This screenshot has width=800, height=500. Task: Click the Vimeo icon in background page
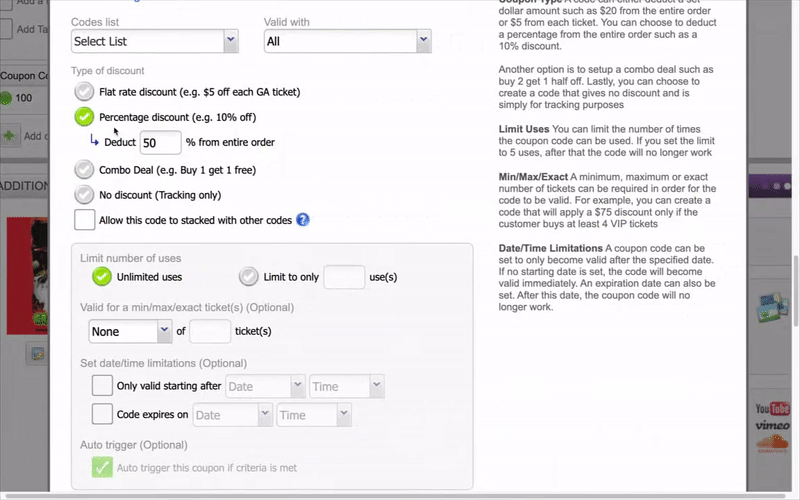click(772, 425)
